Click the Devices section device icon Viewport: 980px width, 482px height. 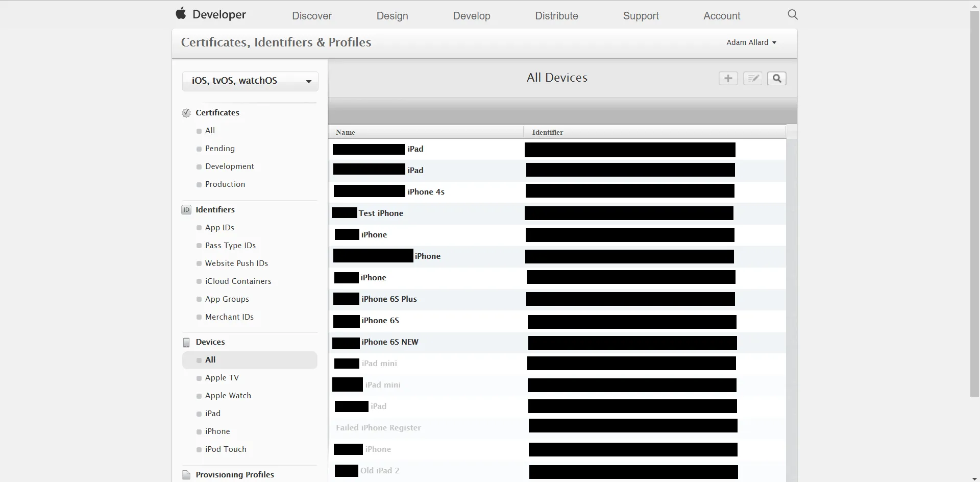tap(186, 342)
